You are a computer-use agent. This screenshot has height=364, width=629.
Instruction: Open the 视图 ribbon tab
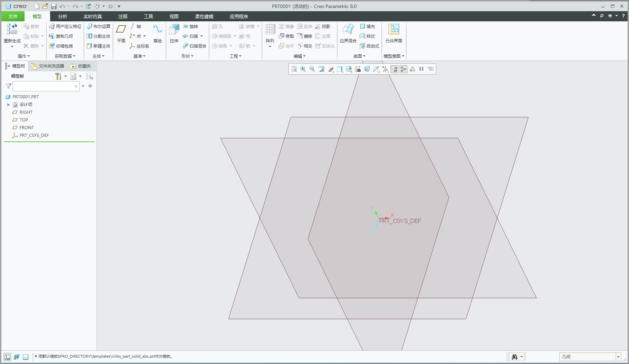(x=174, y=16)
